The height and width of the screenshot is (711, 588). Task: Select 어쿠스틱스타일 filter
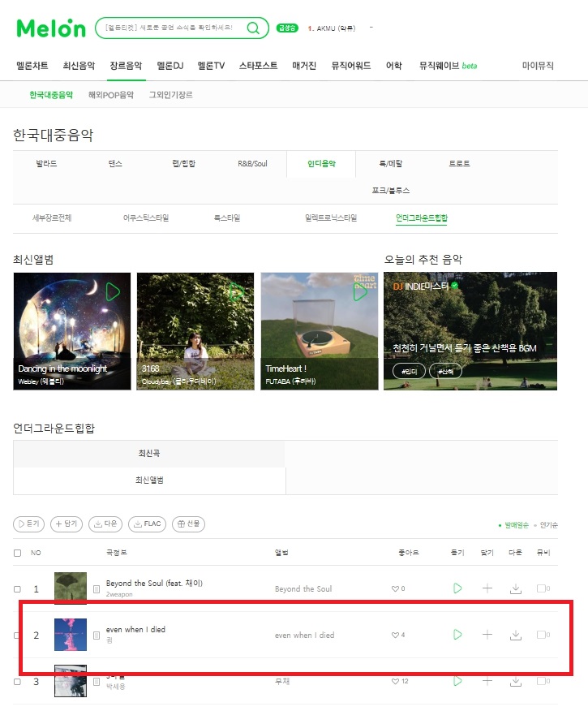(x=146, y=218)
